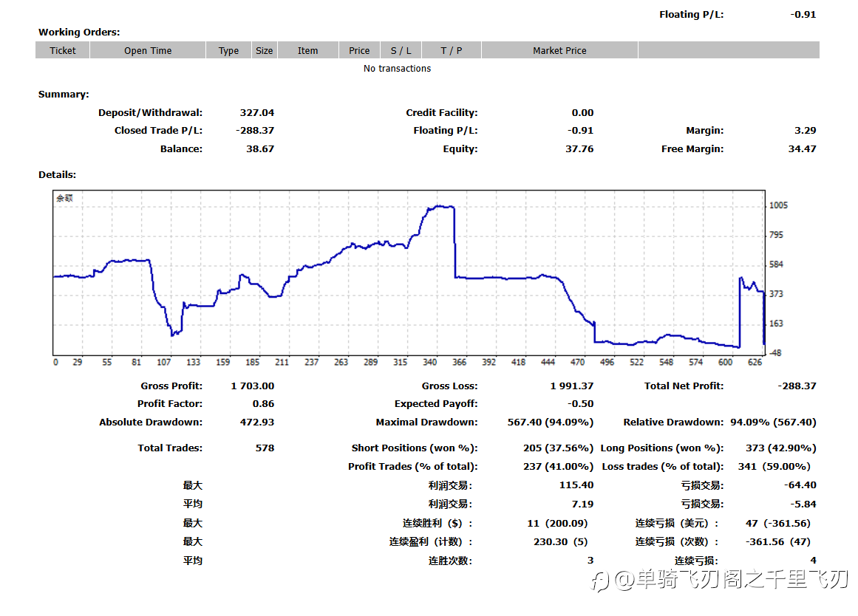Click the chart x-axis label 340
858x616 pixels.
[430, 362]
